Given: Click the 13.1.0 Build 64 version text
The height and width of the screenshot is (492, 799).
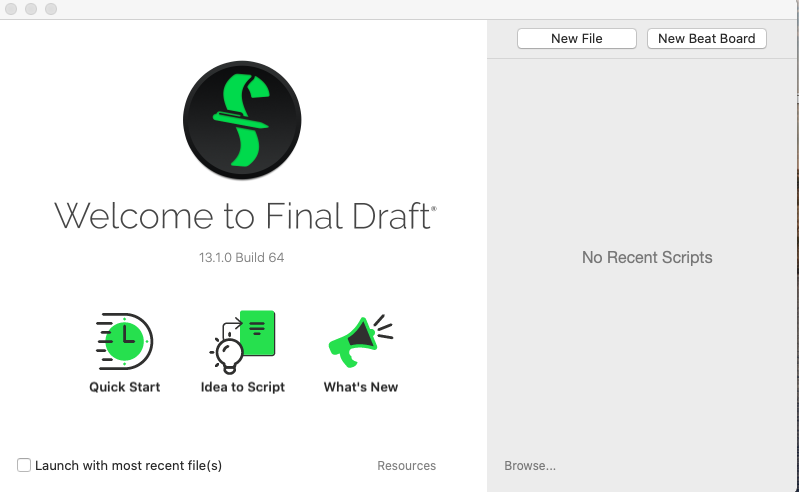Looking at the screenshot, I should pos(241,257).
